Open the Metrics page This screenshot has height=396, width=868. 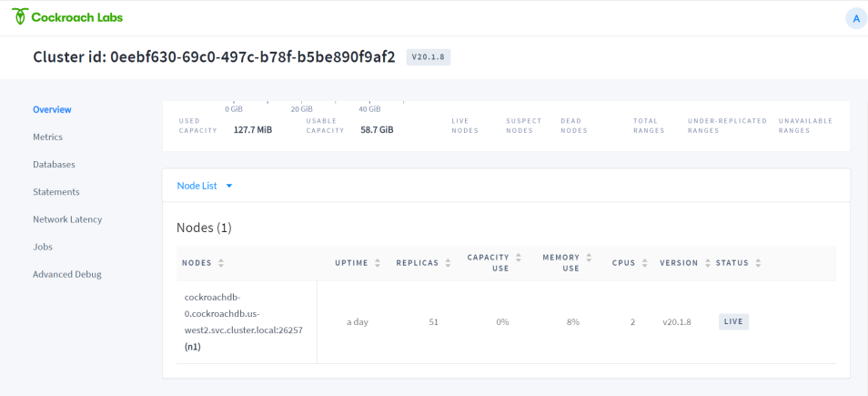[47, 137]
